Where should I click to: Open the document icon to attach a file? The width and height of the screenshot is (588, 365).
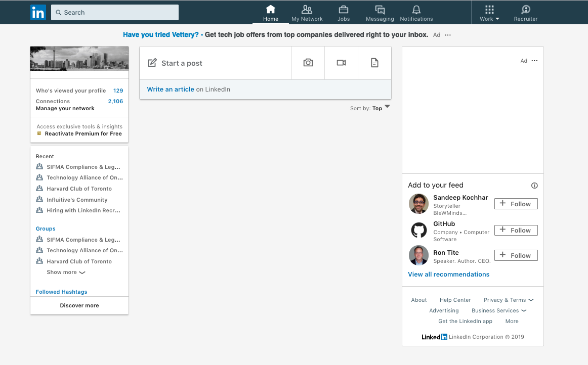tap(374, 63)
